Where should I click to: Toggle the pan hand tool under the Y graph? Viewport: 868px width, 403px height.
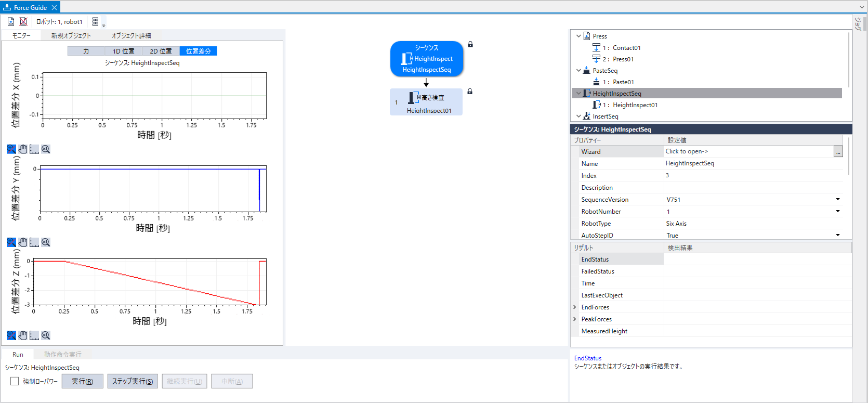pos(23,242)
